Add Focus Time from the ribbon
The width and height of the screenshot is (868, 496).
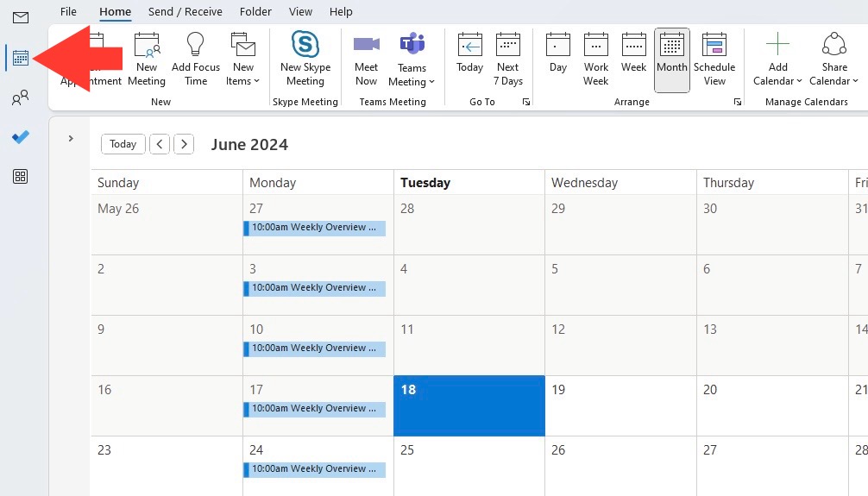click(195, 60)
